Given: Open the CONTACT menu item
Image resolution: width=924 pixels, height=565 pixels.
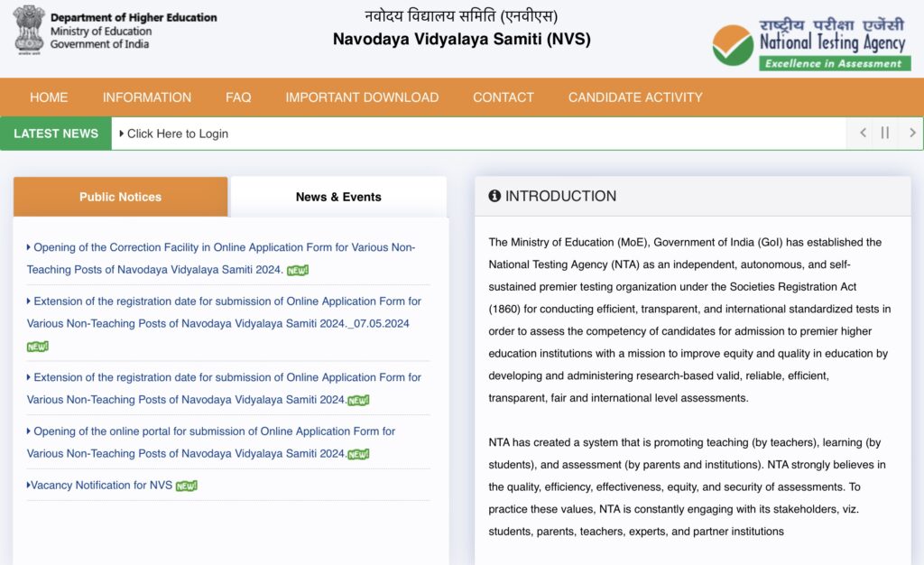Looking at the screenshot, I should (x=504, y=97).
